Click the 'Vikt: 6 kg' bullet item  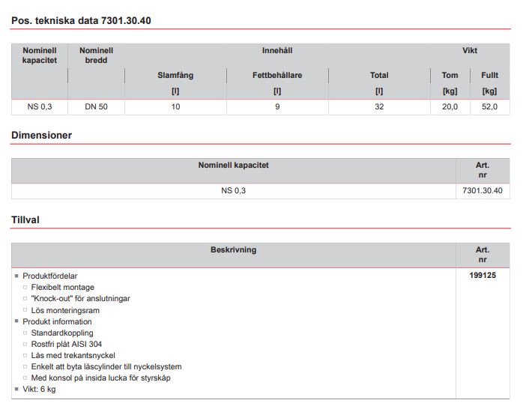click(39, 390)
